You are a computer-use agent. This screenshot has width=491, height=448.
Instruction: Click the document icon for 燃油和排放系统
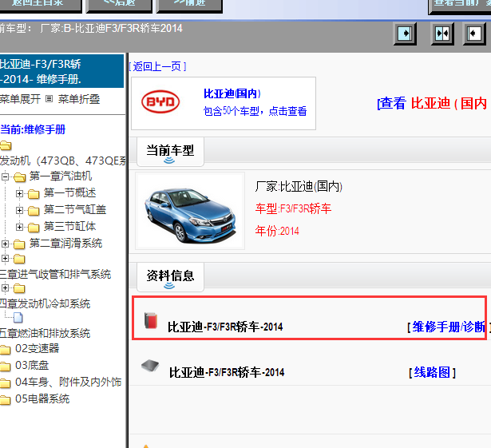pos(18,317)
